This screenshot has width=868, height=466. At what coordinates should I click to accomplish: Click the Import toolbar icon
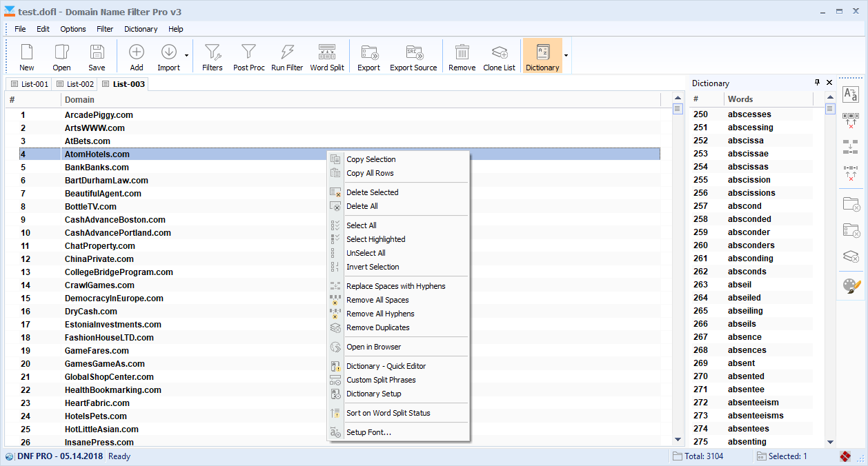pos(168,56)
